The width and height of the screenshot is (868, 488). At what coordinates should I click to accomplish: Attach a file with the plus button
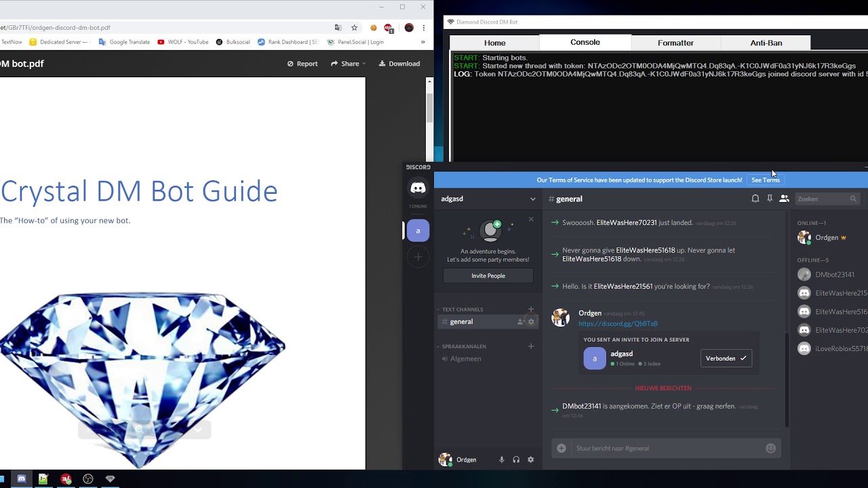[561, 448]
